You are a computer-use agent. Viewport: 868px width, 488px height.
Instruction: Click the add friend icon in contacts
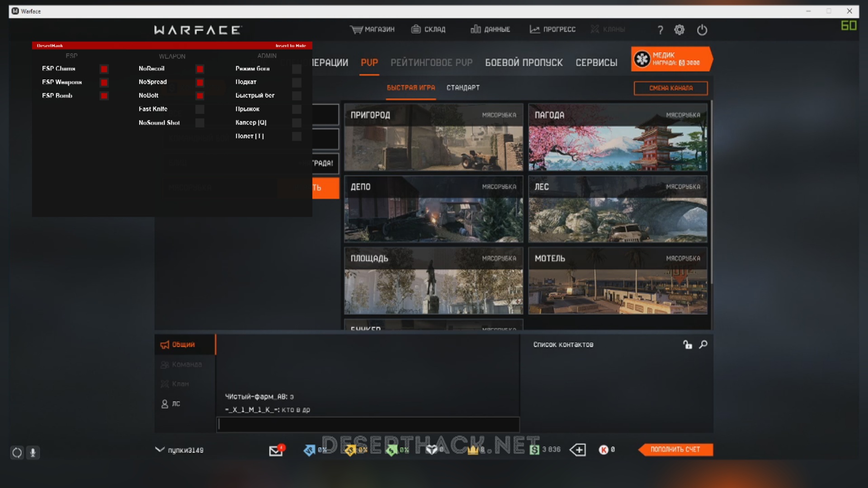(x=687, y=345)
